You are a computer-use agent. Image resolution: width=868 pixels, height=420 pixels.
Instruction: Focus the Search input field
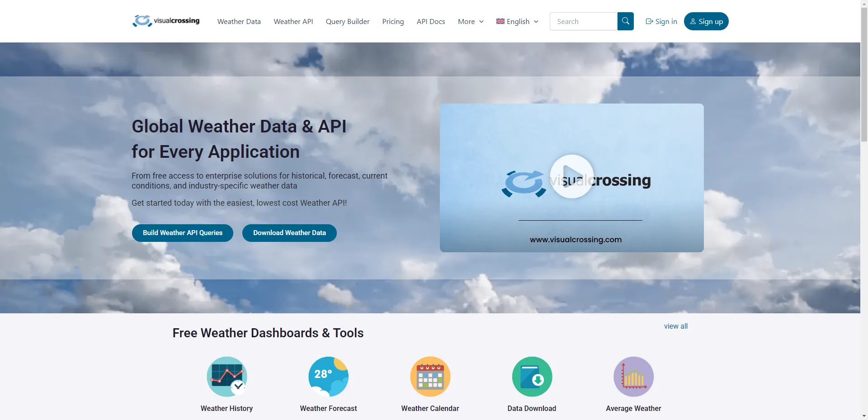(583, 21)
